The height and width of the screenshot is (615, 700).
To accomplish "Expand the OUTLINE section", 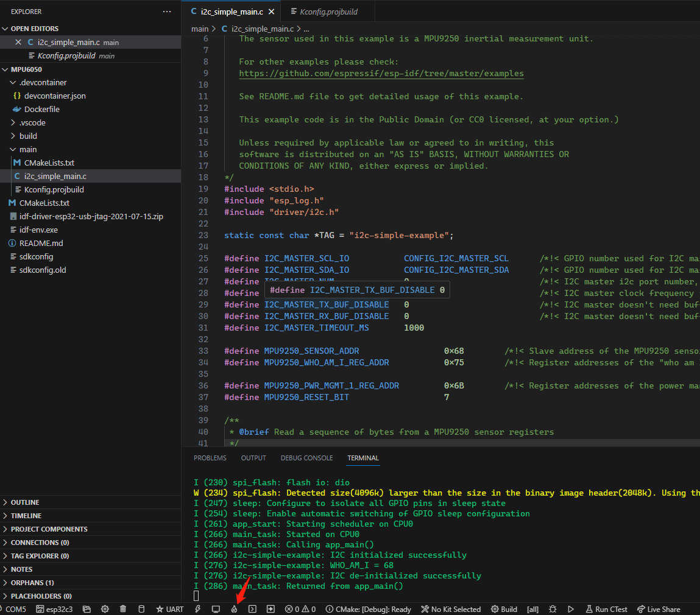I will coord(25,502).
